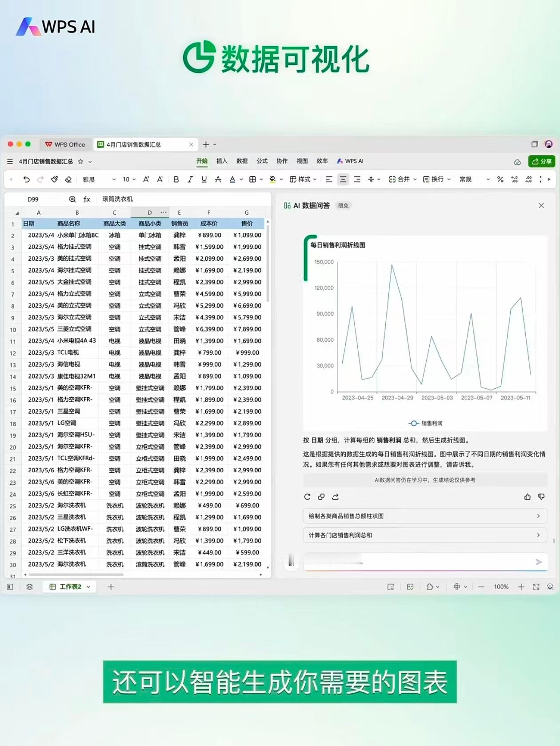Open fill color dropdown arrow
The image size is (560, 746).
(281, 180)
